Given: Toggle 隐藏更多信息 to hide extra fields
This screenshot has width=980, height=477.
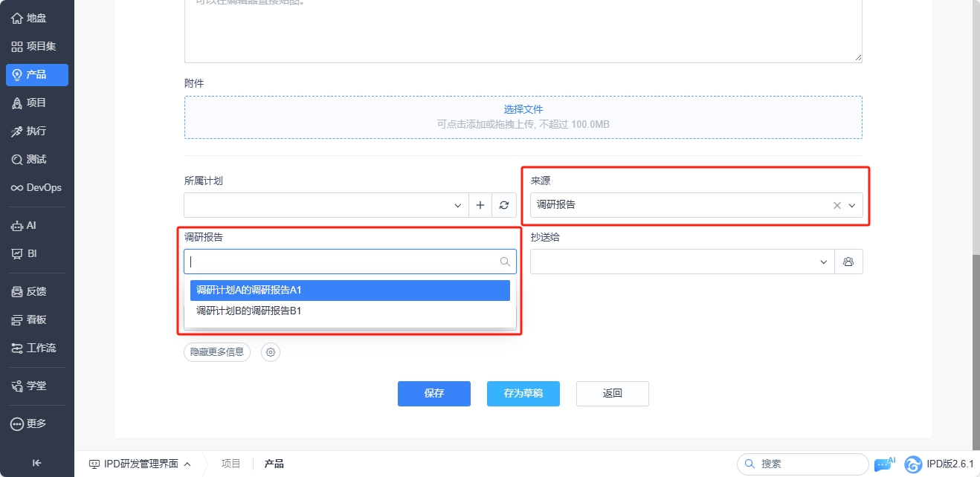Looking at the screenshot, I should pos(217,352).
